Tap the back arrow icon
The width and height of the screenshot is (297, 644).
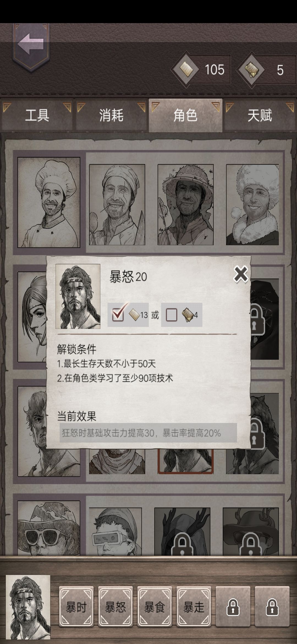31,43
